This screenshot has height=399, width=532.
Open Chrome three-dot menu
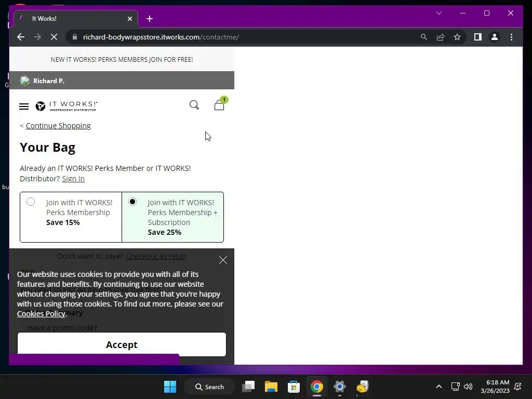click(x=511, y=37)
